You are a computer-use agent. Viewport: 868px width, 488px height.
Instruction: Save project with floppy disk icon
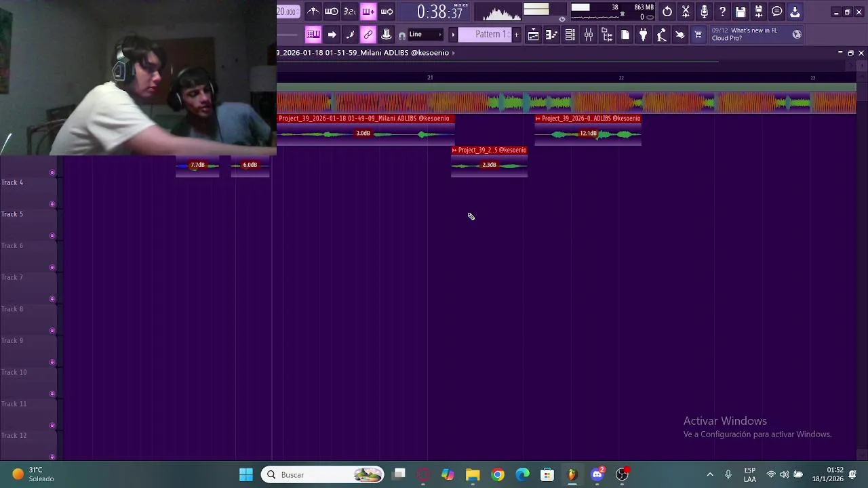coord(741,12)
